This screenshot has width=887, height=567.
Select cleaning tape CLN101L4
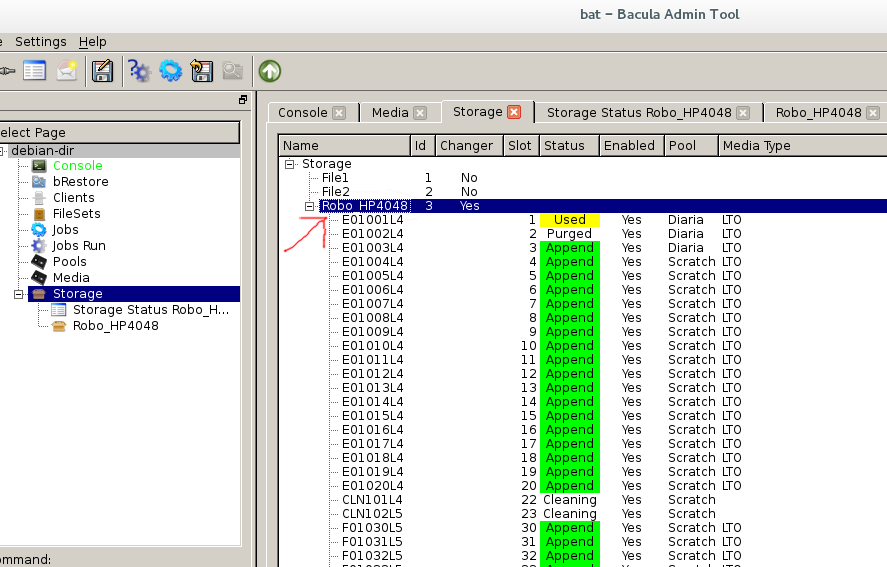pos(372,500)
